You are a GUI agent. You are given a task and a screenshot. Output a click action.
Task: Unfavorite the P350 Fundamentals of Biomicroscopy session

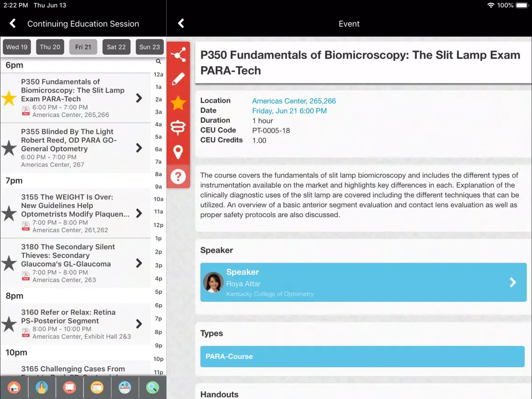click(x=9, y=98)
